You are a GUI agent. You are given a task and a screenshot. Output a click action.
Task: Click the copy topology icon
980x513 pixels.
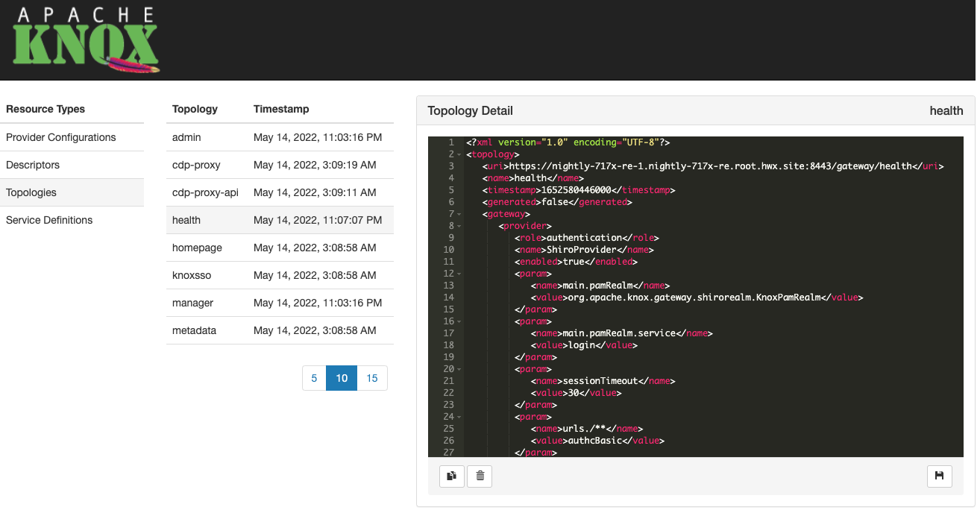(451, 476)
